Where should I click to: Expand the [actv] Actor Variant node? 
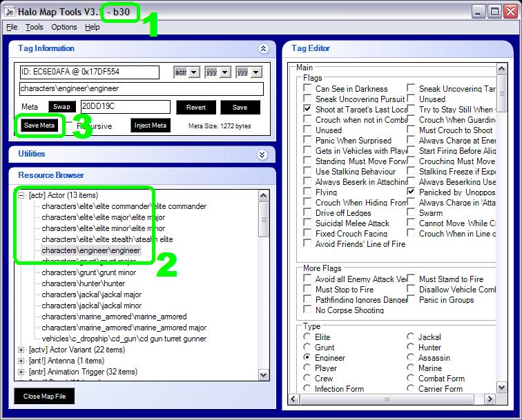click(x=21, y=350)
